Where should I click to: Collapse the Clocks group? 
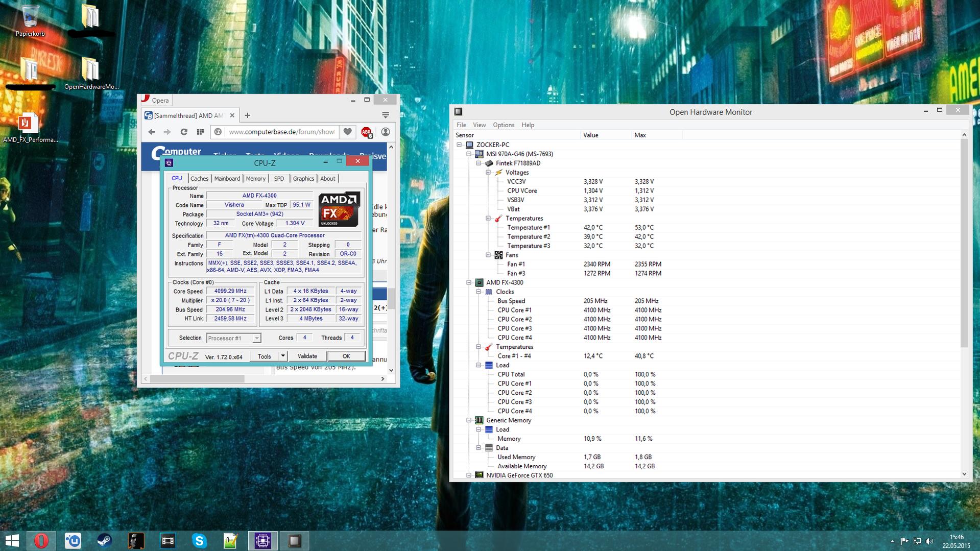479,292
